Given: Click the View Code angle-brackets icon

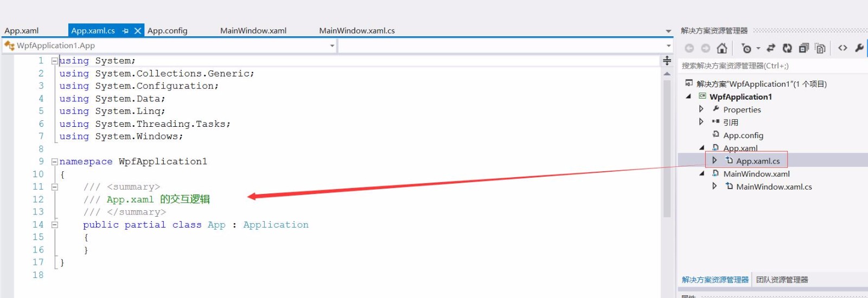Looking at the screenshot, I should [x=843, y=48].
